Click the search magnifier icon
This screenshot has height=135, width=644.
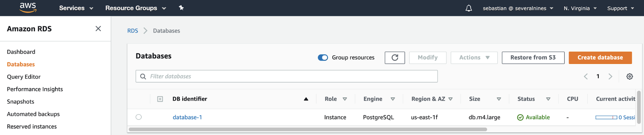[x=143, y=76]
